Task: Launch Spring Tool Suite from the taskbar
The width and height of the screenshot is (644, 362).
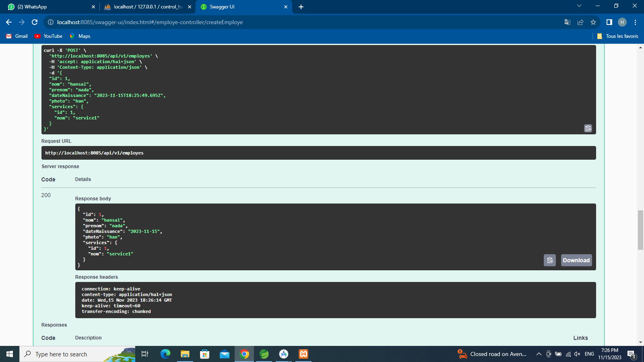Action: coord(264,354)
